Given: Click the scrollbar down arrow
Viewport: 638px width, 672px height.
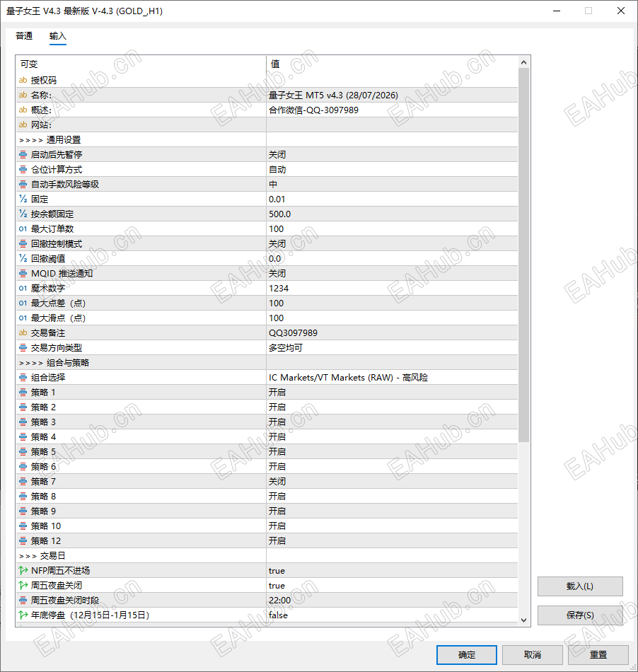Looking at the screenshot, I should pos(523,620).
